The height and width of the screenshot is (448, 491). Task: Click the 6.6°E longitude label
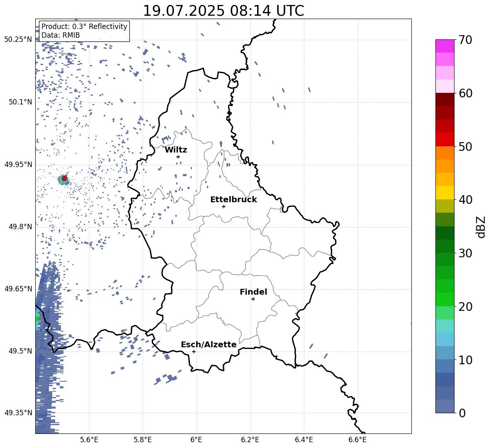(x=357, y=440)
